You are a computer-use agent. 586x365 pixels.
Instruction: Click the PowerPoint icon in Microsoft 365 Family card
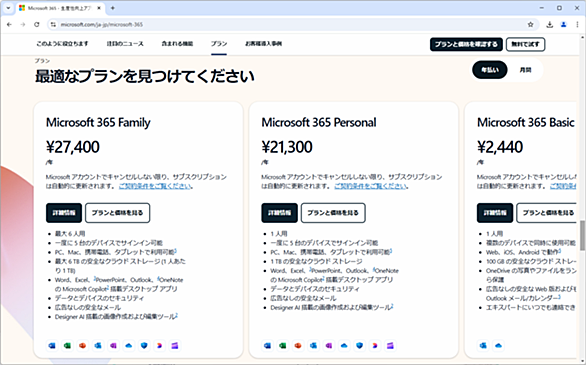tap(83, 346)
